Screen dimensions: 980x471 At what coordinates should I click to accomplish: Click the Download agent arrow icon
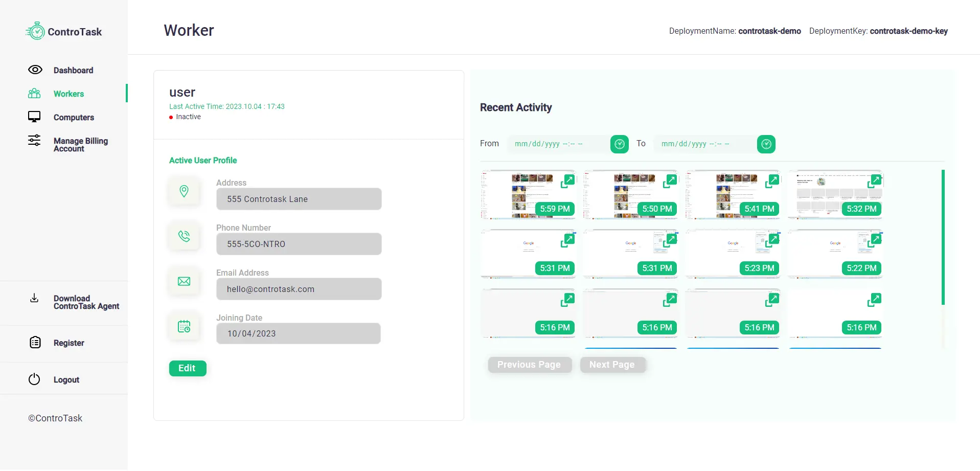tap(34, 298)
